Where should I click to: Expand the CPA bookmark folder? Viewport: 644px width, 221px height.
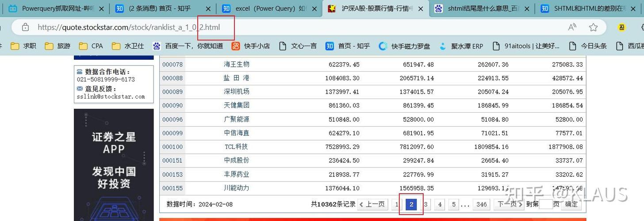coord(91,46)
